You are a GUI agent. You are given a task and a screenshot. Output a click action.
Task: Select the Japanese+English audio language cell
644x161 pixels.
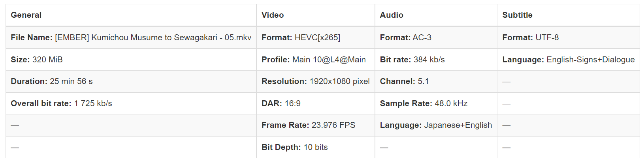[436, 125]
